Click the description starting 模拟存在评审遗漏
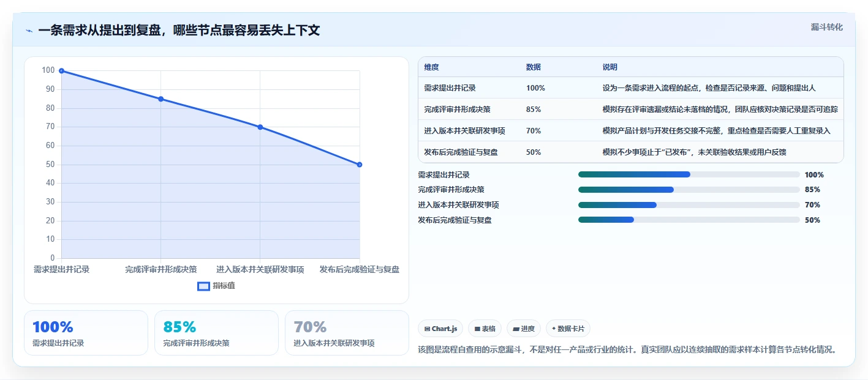Screen dimensions: 868x380 720,110
